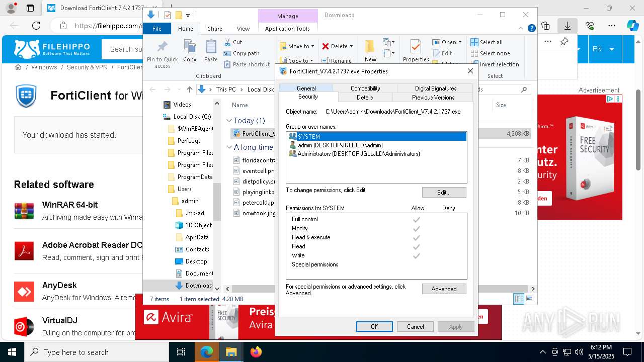
Task: Select Local Disk (C:) in tree
Action: pos(187,117)
